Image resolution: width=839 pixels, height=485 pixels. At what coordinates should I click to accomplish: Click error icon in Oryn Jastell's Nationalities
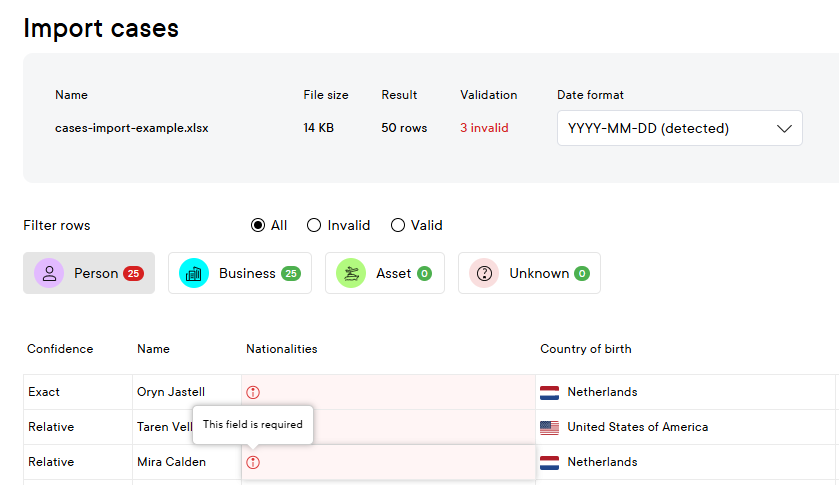tap(253, 392)
